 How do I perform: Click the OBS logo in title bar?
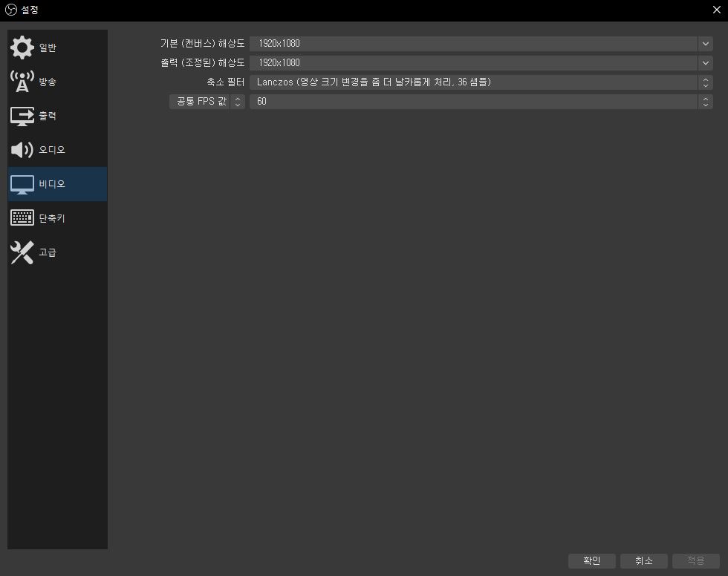(10, 10)
